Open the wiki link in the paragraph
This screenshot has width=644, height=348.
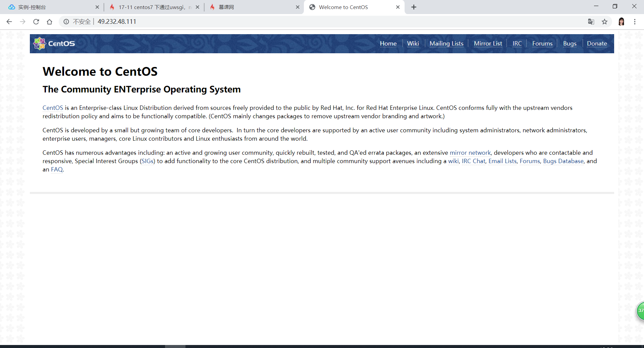pyautogui.click(x=453, y=161)
